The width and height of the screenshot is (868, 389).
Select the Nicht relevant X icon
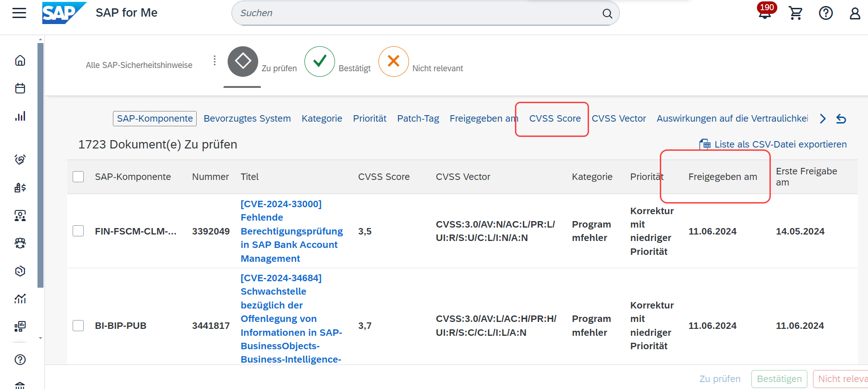pyautogui.click(x=394, y=62)
